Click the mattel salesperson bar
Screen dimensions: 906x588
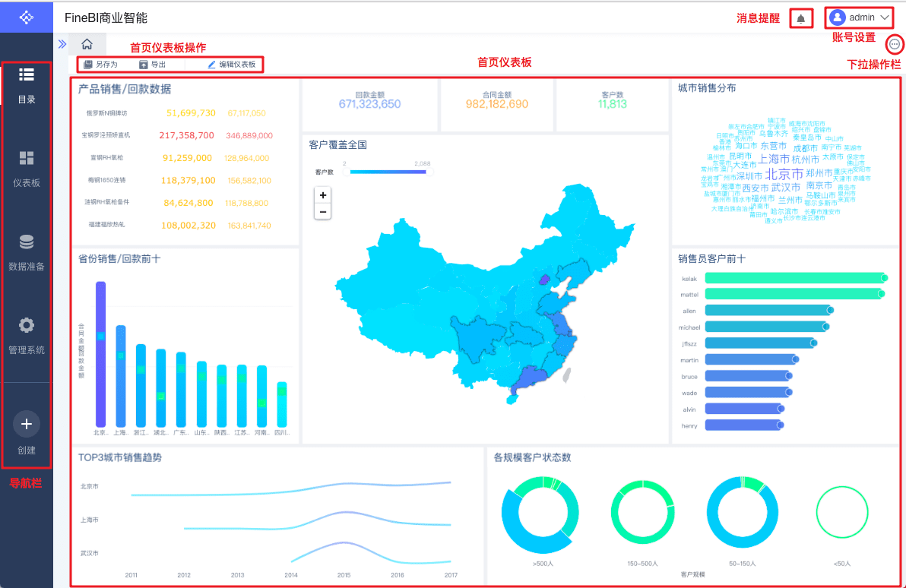[795, 294]
